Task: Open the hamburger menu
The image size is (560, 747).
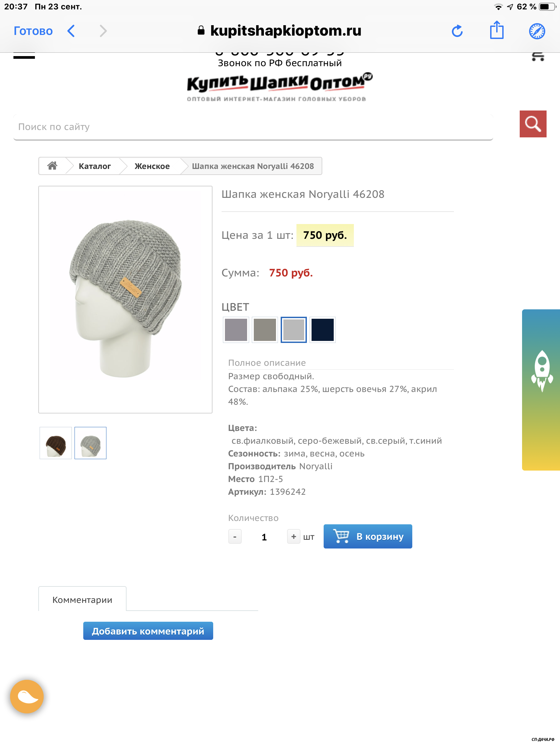Action: (24, 56)
